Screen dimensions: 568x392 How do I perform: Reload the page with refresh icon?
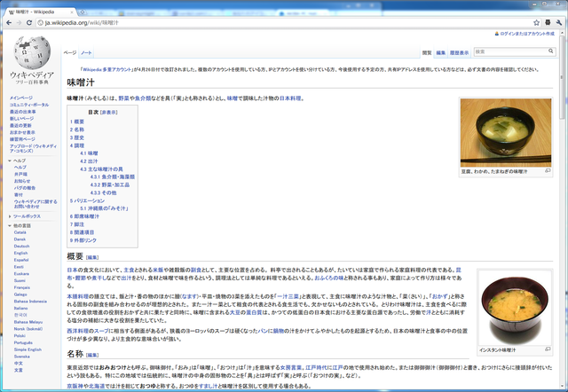click(29, 22)
